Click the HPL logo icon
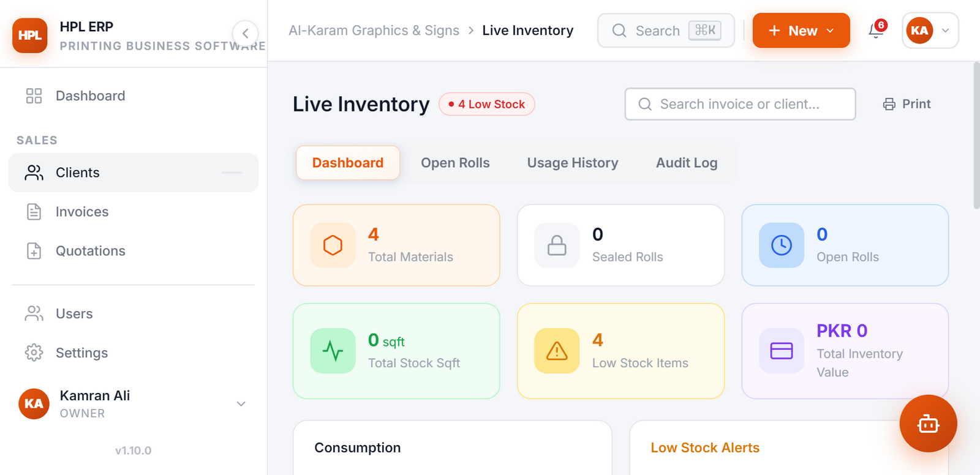 click(x=29, y=36)
